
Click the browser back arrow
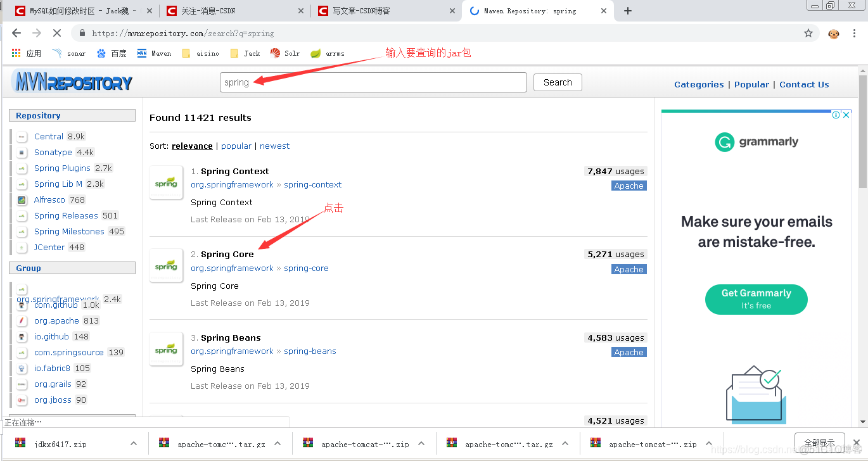pyautogui.click(x=16, y=33)
